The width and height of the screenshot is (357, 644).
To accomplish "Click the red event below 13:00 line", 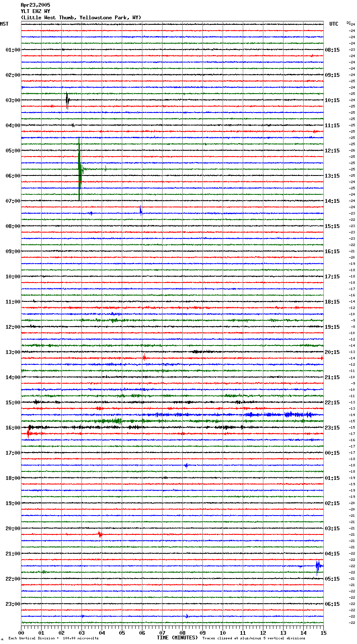I will coord(144,358).
